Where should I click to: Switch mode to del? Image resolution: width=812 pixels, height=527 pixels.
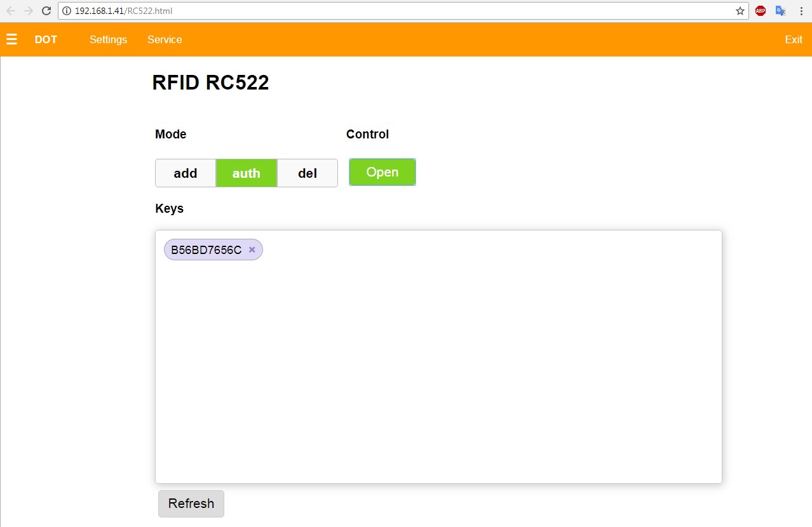point(308,173)
